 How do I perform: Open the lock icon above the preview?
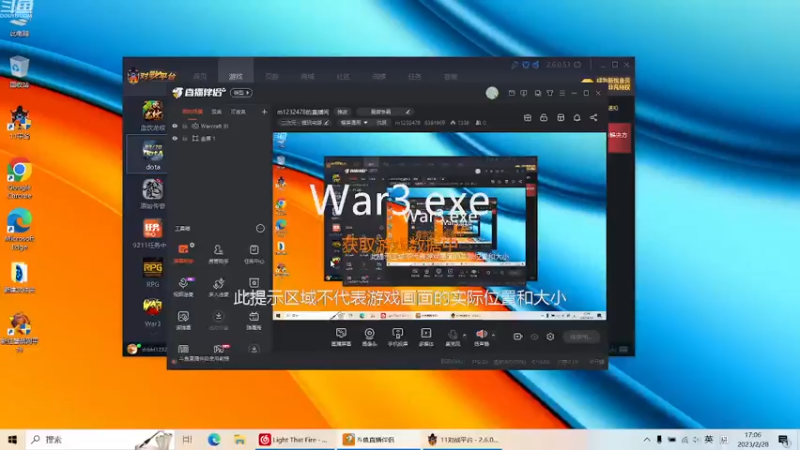(x=544, y=118)
